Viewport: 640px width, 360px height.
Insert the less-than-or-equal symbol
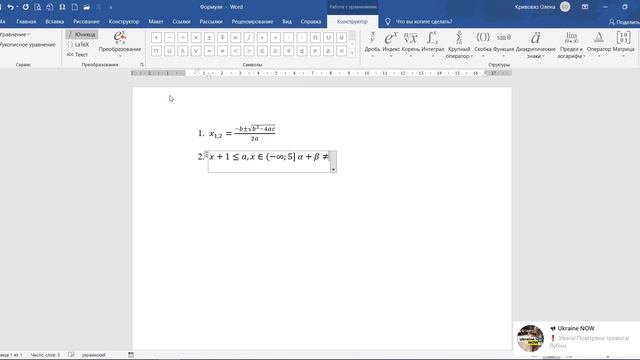[262, 51]
